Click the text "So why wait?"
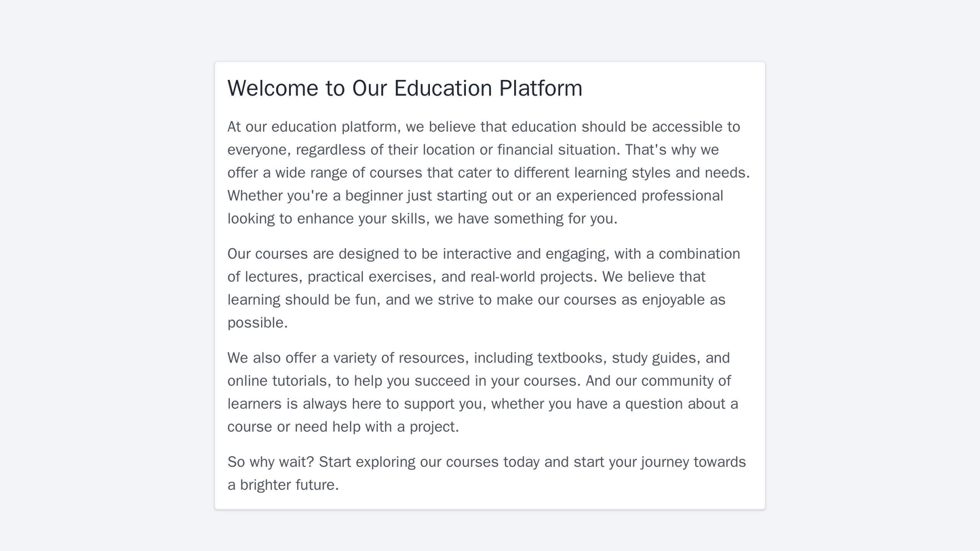The image size is (980, 551). [x=270, y=462]
